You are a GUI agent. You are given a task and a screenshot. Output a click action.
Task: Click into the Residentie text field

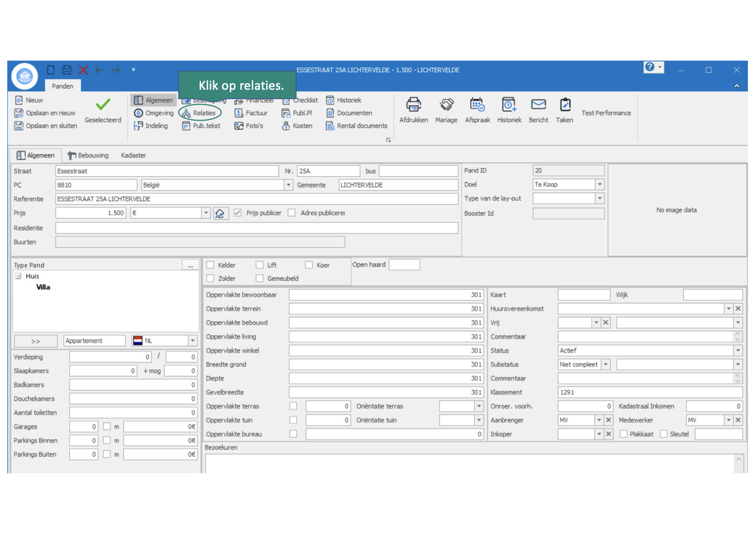pyautogui.click(x=256, y=228)
